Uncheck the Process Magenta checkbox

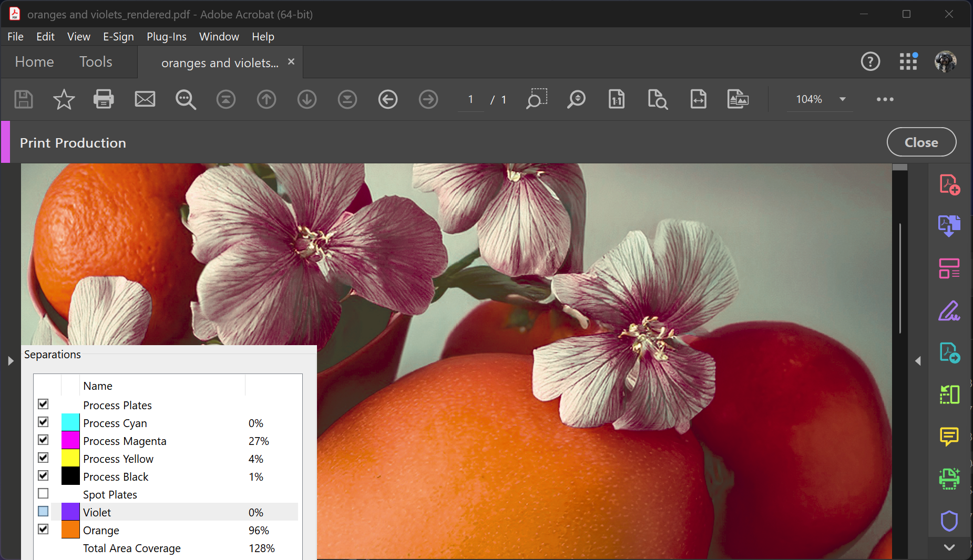click(44, 440)
